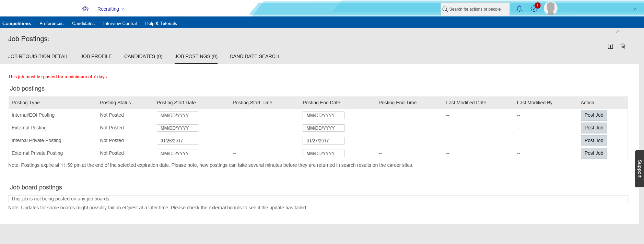Viewport: 644px width, 244px height.
Task: Open the Candidates menu
Action: point(83,23)
